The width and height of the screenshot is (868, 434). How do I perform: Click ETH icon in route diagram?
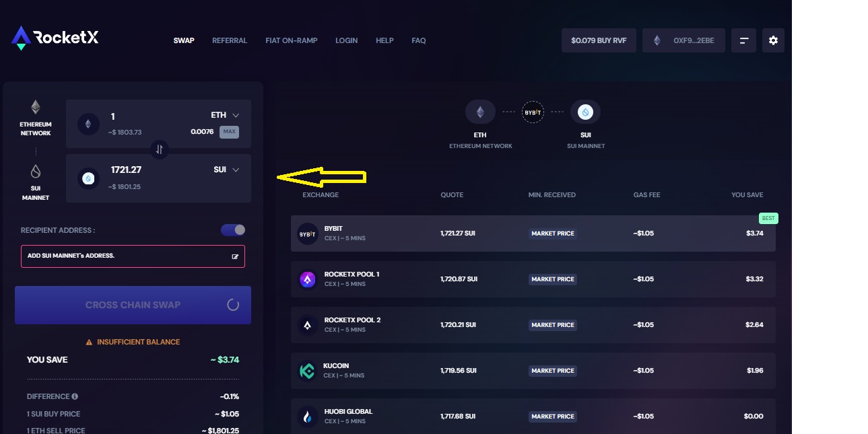point(480,112)
